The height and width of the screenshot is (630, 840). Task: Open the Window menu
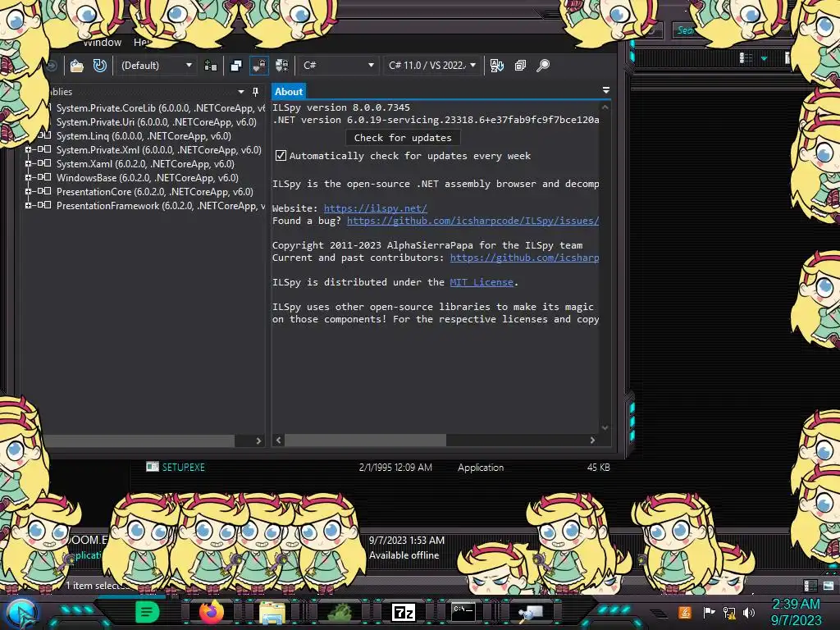(103, 43)
